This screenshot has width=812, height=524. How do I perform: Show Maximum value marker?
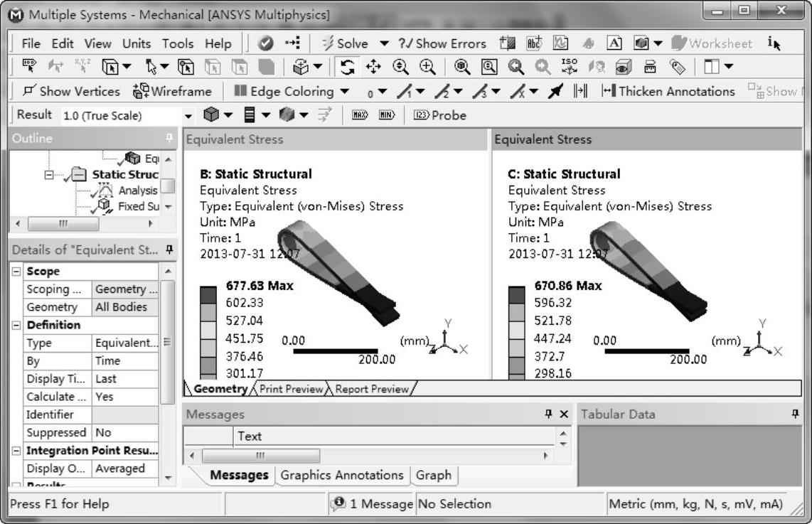(x=360, y=115)
